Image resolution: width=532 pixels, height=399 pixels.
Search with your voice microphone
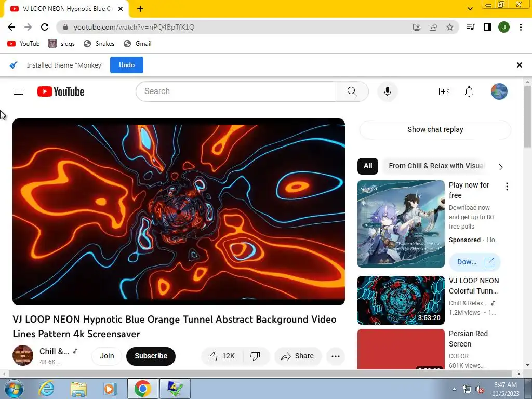[388, 91]
